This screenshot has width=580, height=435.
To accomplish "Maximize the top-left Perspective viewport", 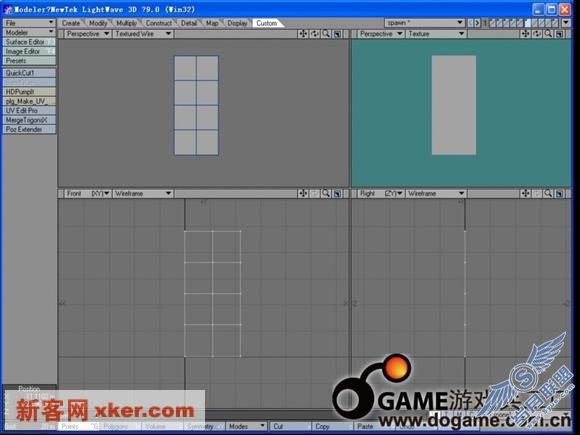I will click(x=337, y=34).
